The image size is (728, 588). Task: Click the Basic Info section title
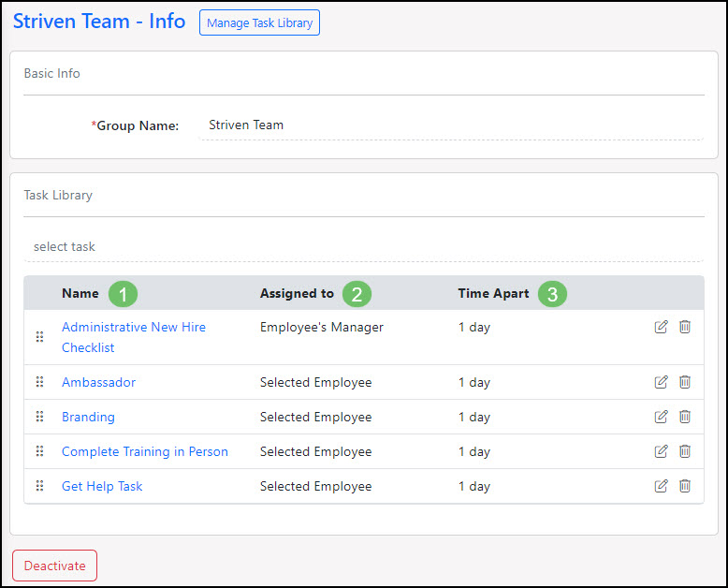point(52,73)
